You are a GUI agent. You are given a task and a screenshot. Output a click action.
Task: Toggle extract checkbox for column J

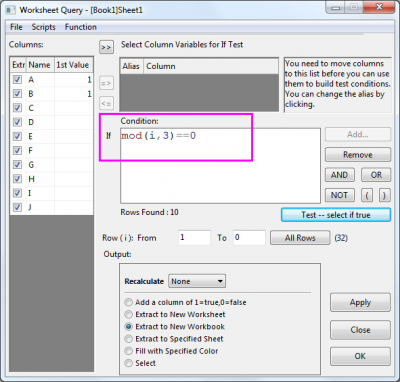click(x=17, y=207)
